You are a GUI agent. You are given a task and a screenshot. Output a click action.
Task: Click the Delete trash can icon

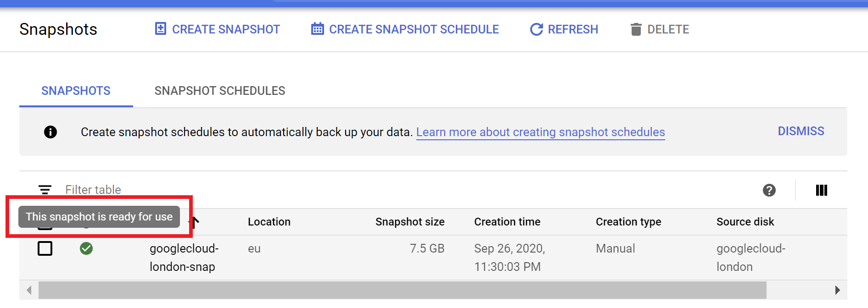coord(636,29)
